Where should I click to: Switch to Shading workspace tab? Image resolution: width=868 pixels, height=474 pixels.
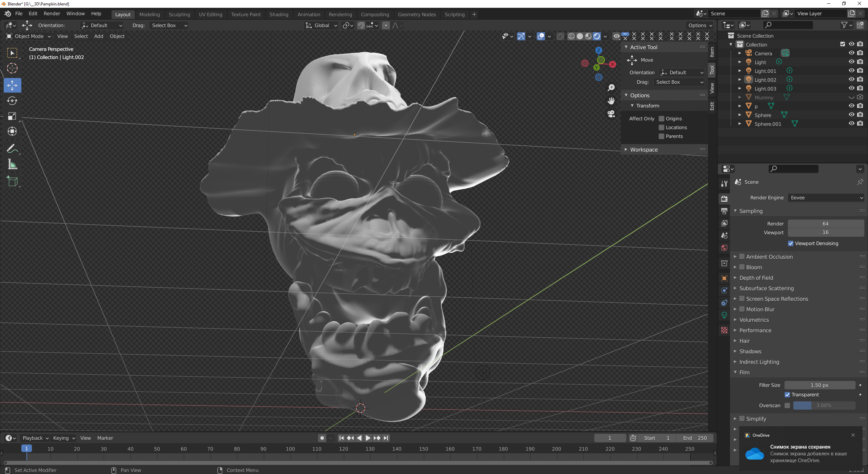click(x=279, y=15)
